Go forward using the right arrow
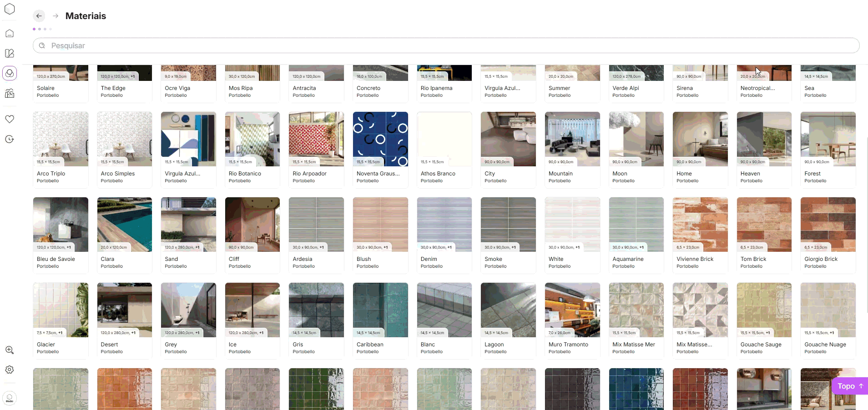 point(56,16)
